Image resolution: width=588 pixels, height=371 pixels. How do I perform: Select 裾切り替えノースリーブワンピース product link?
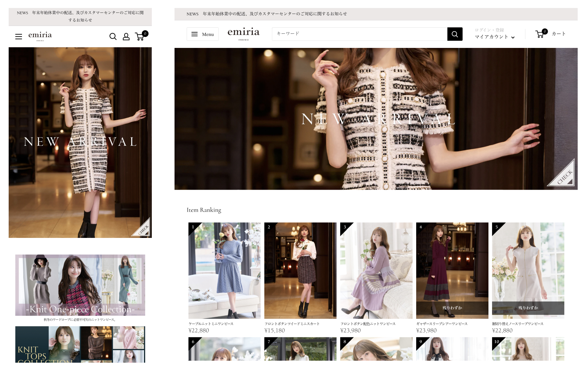tap(518, 324)
